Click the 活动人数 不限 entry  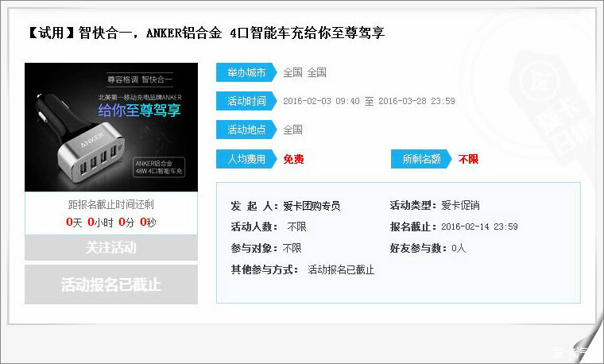tap(269, 227)
